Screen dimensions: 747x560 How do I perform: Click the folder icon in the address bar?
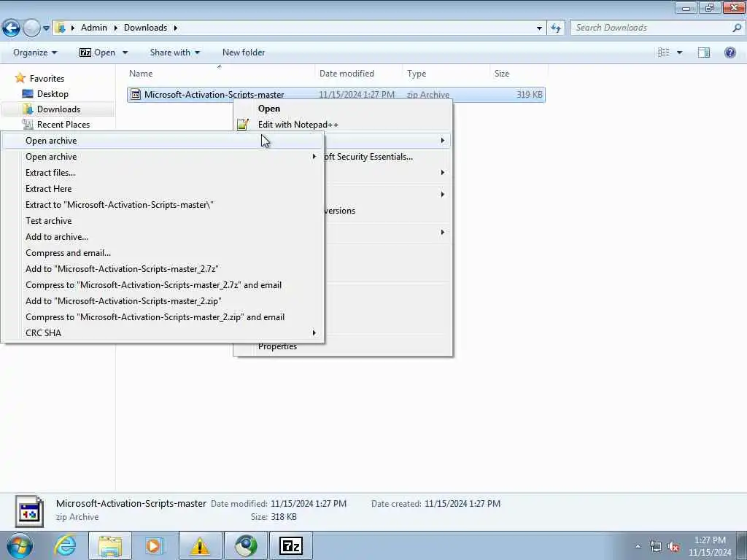60,28
